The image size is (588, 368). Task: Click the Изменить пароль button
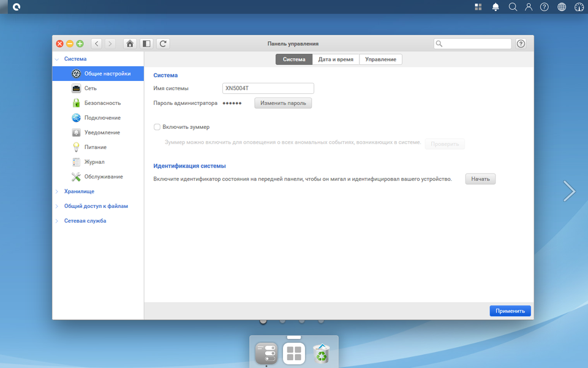283,103
